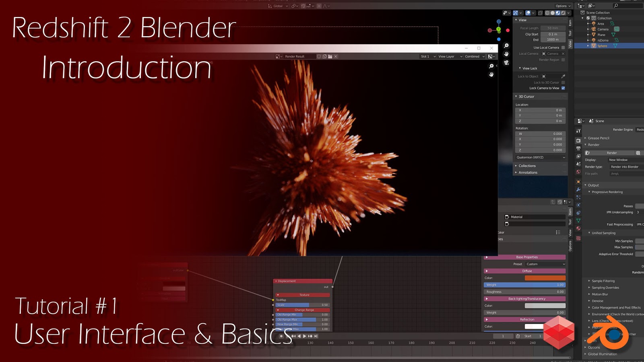This screenshot has height=362, width=644.
Task: Uncheck Lock Camera to View
Action: (563, 88)
